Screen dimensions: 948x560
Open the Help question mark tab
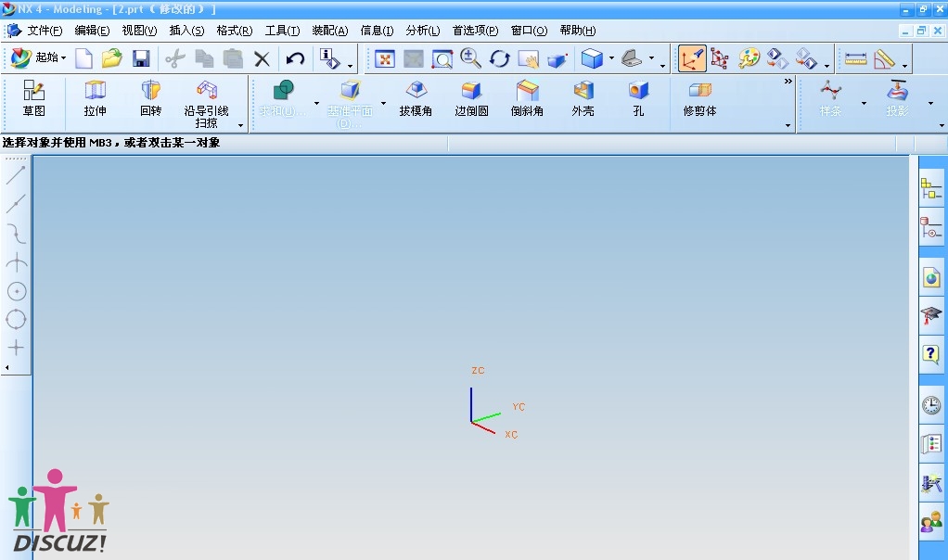931,354
